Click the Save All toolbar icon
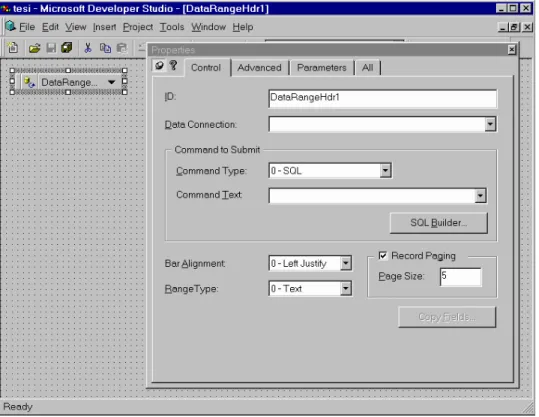The width and height of the screenshot is (539, 417). pos(67,48)
